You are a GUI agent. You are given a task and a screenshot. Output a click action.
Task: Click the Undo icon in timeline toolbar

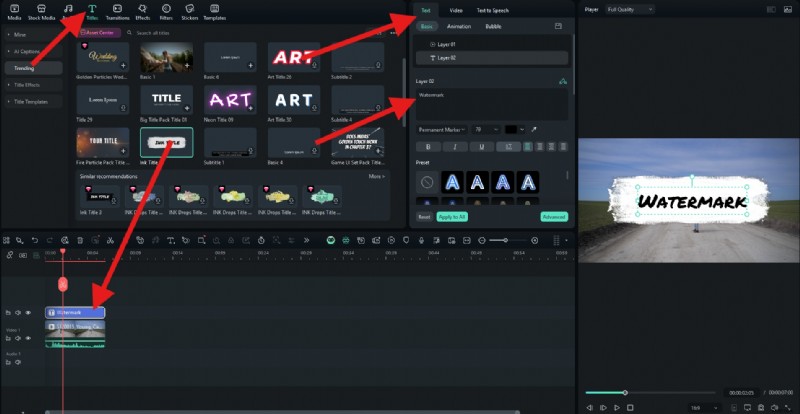[35, 240]
